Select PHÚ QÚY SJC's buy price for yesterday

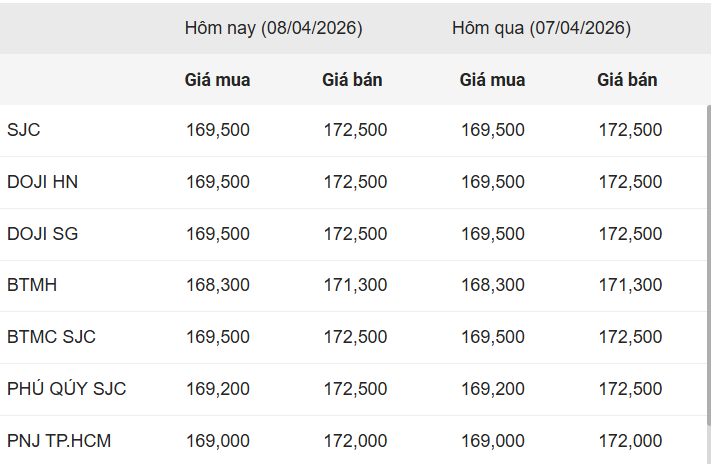(x=492, y=389)
